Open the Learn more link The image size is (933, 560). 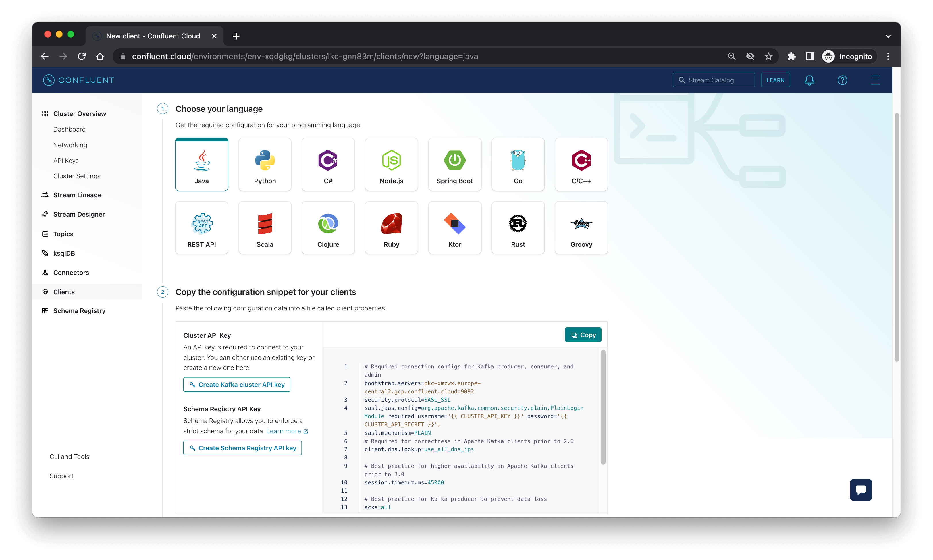point(287,431)
